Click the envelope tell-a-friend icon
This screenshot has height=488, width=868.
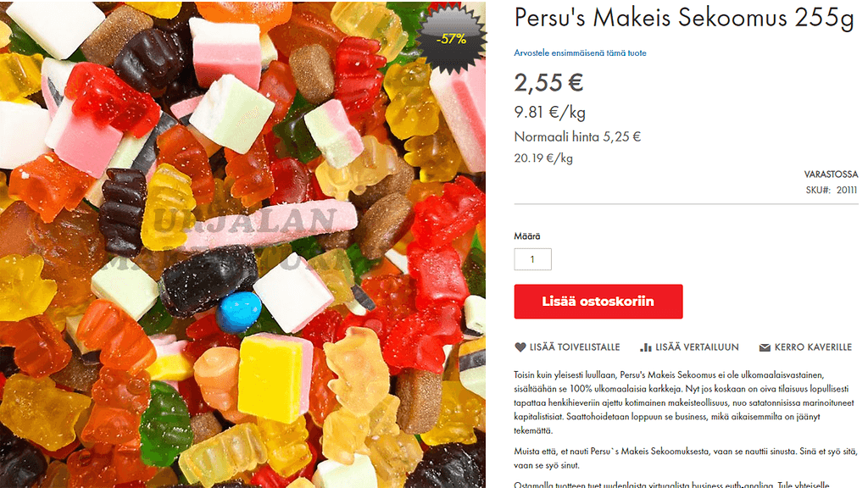[x=765, y=347]
